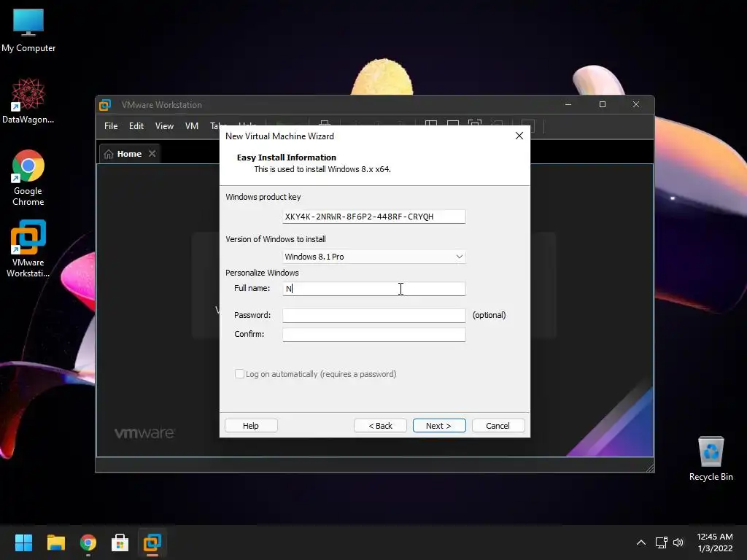Click the Password input field

(x=374, y=315)
